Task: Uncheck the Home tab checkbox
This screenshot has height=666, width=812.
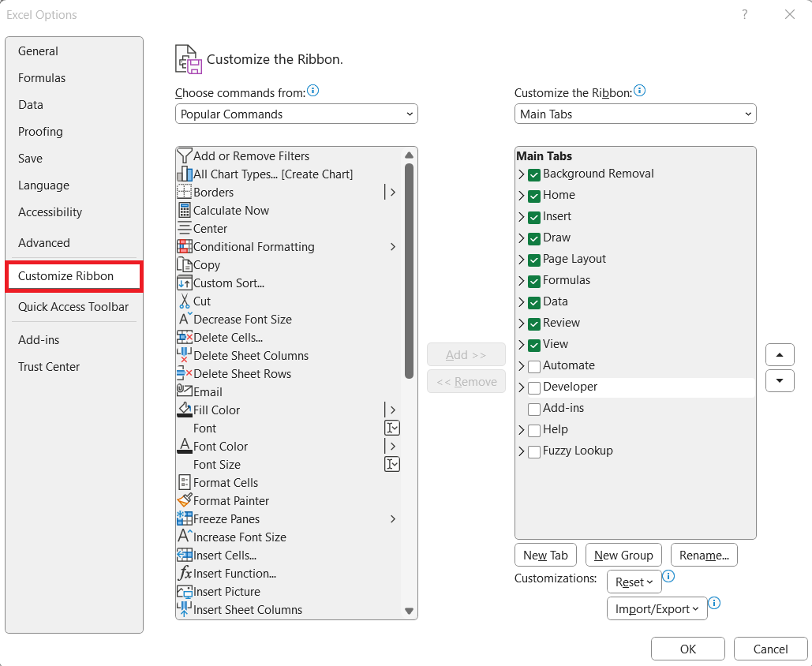Action: (534, 196)
